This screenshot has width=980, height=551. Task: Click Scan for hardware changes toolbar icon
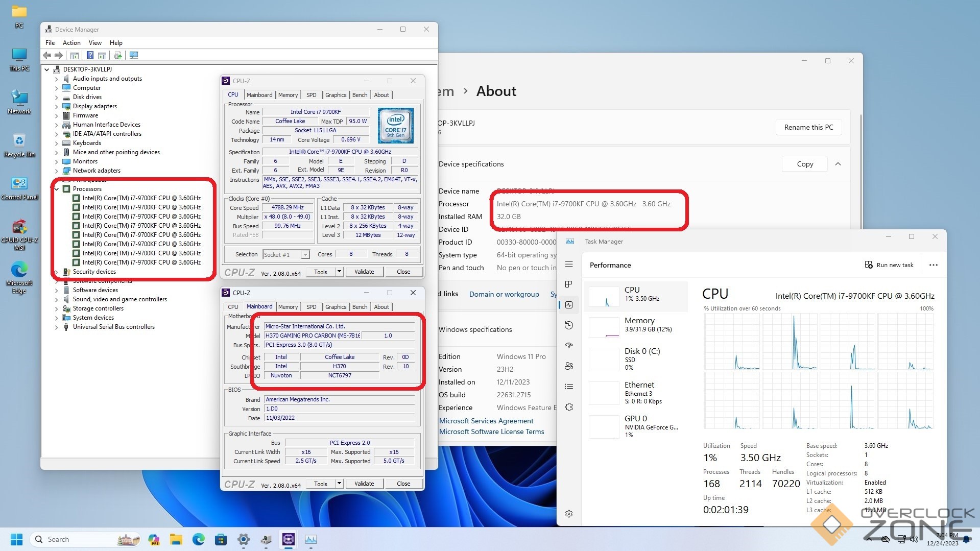[134, 55]
